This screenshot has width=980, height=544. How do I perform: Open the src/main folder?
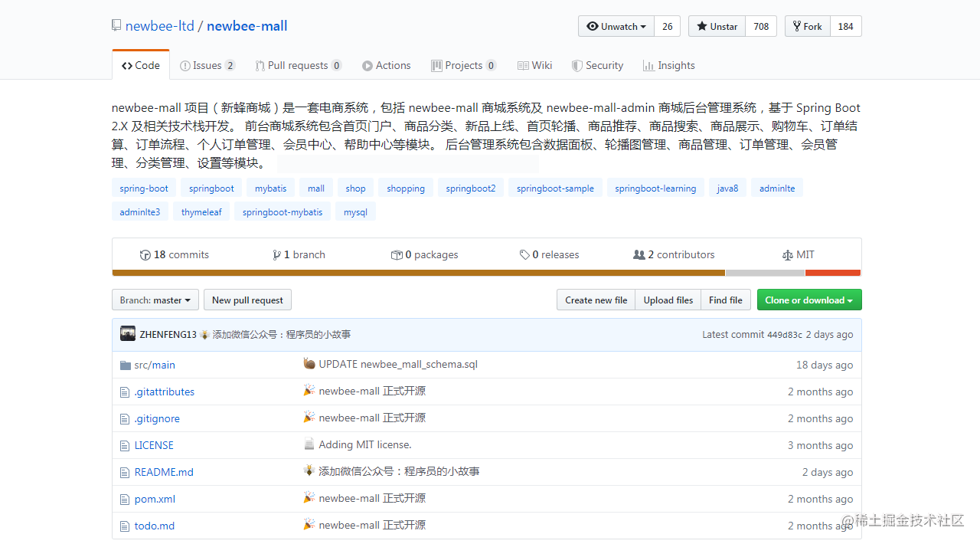[x=155, y=365]
